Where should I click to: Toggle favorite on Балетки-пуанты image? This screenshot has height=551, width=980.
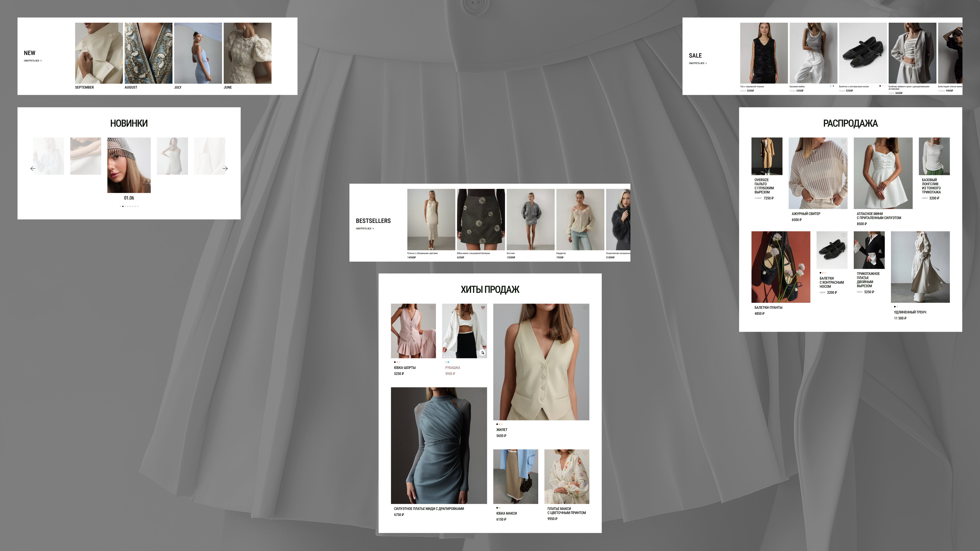click(x=806, y=235)
